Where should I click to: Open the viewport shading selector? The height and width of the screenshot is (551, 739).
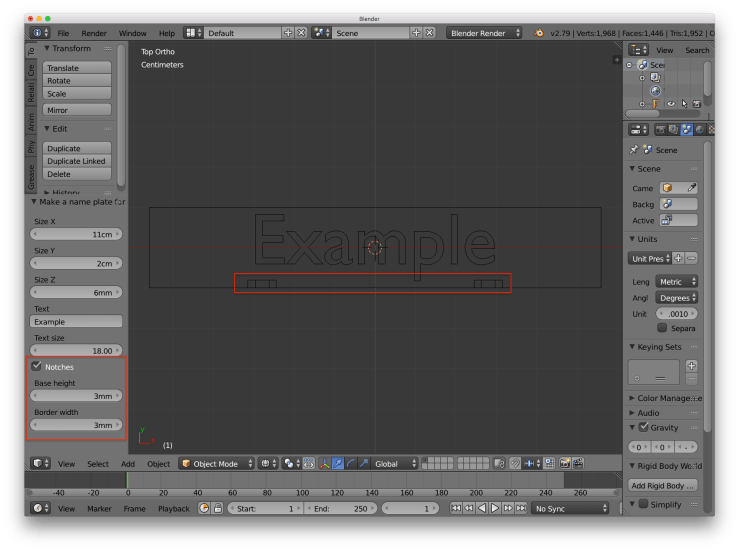(x=268, y=463)
